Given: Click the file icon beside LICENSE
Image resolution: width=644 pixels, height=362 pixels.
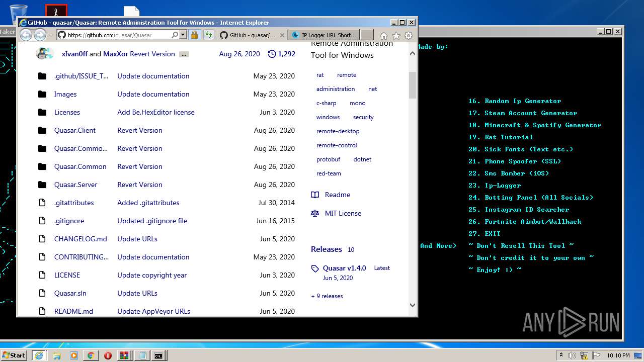Looking at the screenshot, I should (x=42, y=275).
